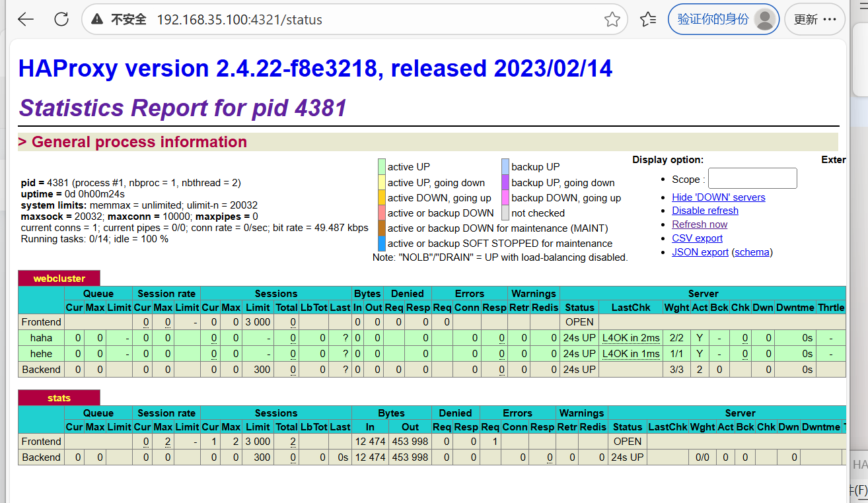
Task: Click the 0/0 weight of stats Backend
Action: [x=703, y=457]
